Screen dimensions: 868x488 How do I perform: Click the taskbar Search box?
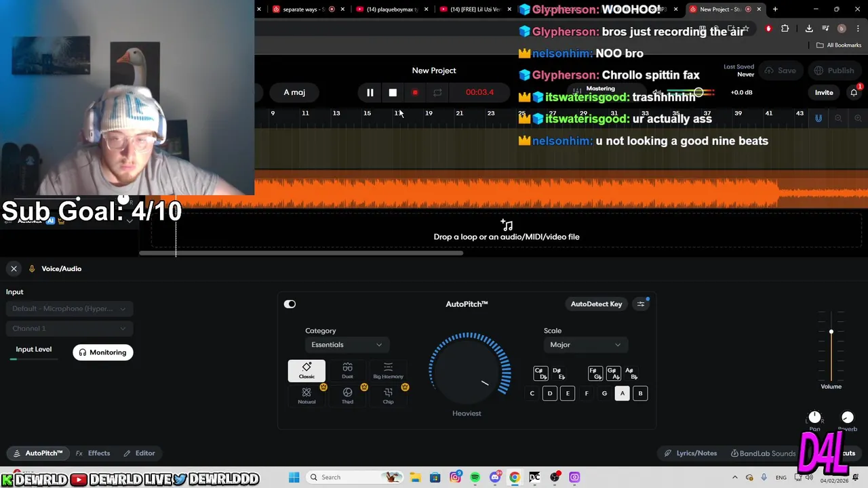pyautogui.click(x=355, y=477)
